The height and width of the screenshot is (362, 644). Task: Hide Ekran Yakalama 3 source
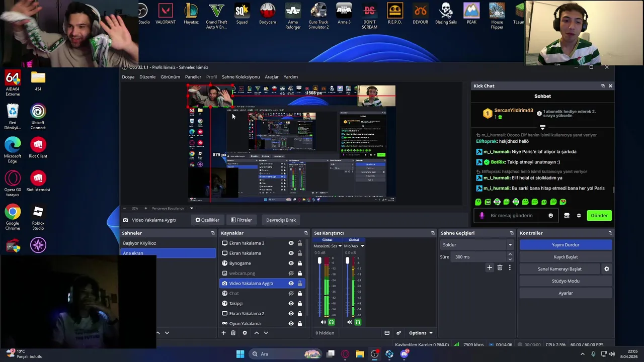[x=291, y=243]
